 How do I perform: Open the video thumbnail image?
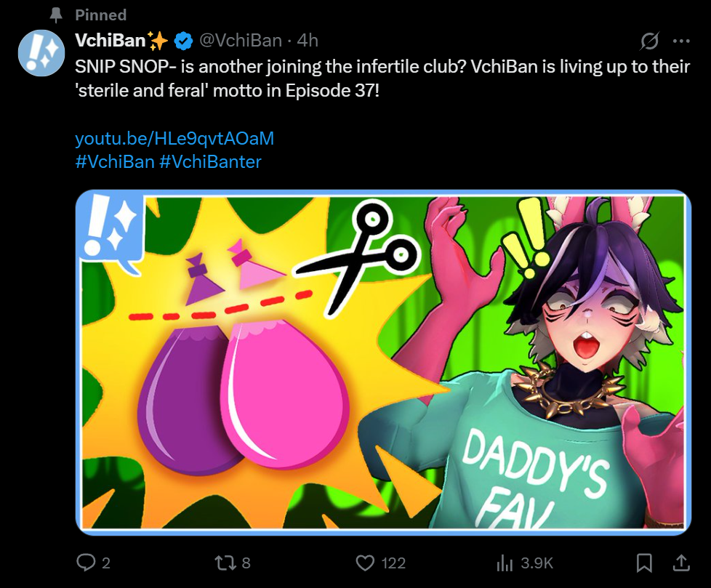(x=383, y=363)
